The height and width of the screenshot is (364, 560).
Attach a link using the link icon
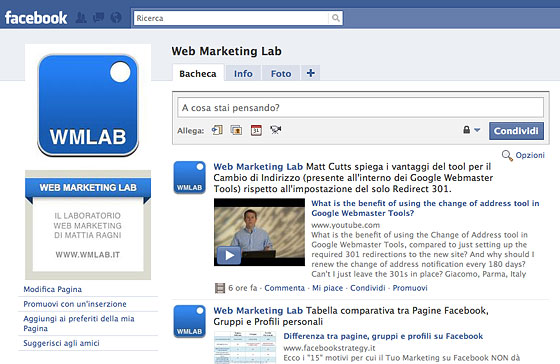[217, 130]
